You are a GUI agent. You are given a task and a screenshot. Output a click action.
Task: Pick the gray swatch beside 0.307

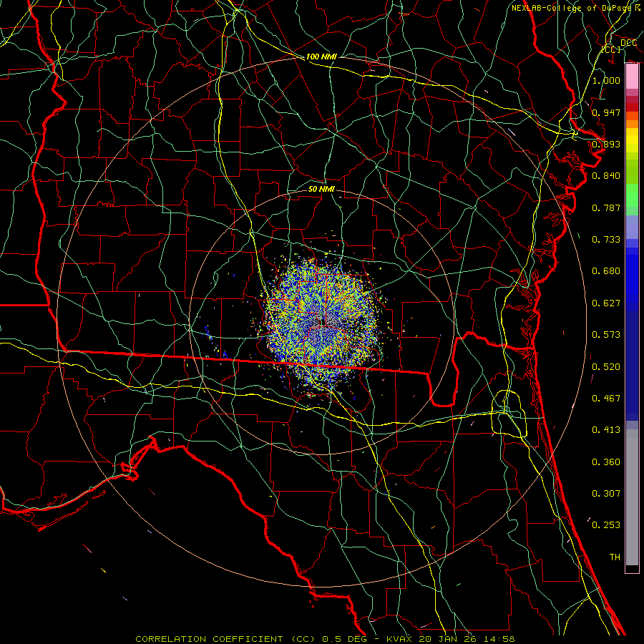click(x=632, y=497)
